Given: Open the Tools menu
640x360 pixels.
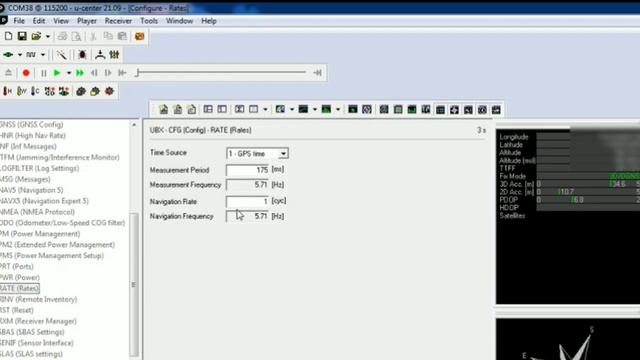Looking at the screenshot, I should 149,21.
